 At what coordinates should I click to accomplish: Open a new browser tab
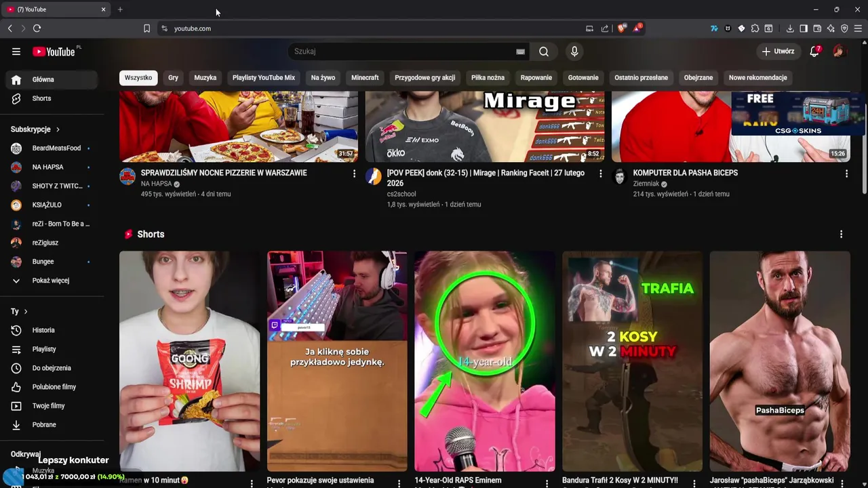120,9
